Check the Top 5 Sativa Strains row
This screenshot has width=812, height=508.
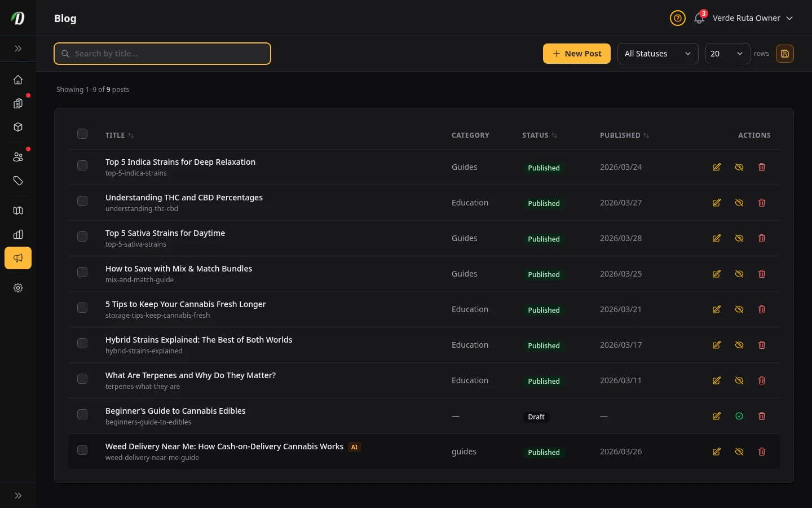(82, 237)
